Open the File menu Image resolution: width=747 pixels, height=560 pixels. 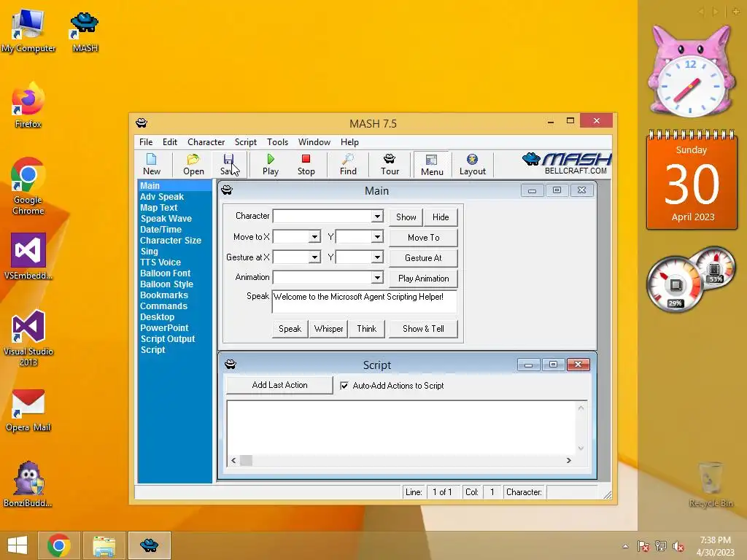[146, 142]
